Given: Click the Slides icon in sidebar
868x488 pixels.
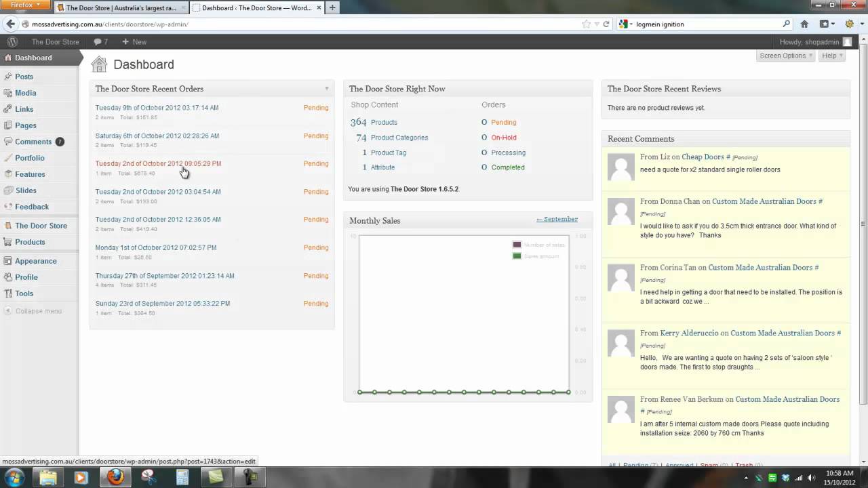Looking at the screenshot, I should pos(7,190).
